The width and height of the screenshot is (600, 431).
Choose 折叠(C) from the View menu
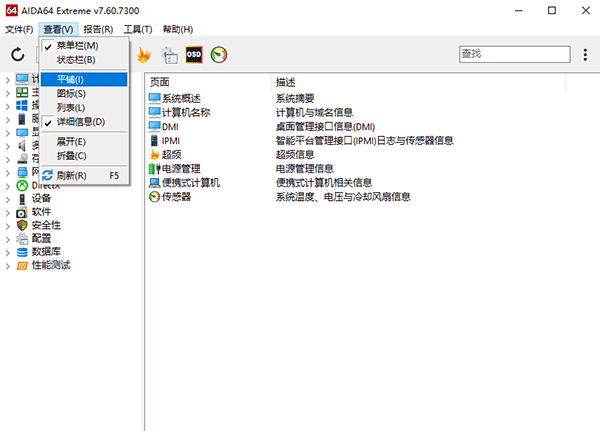[84, 156]
